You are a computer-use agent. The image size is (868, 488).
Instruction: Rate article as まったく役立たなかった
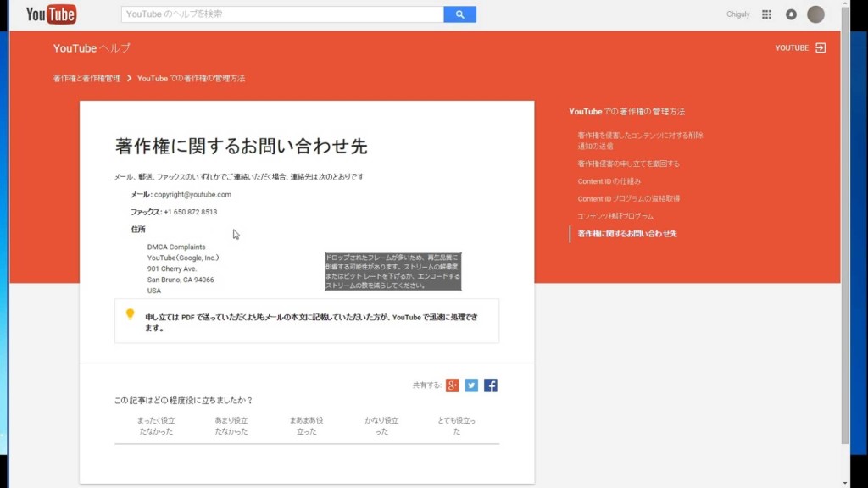tap(155, 425)
